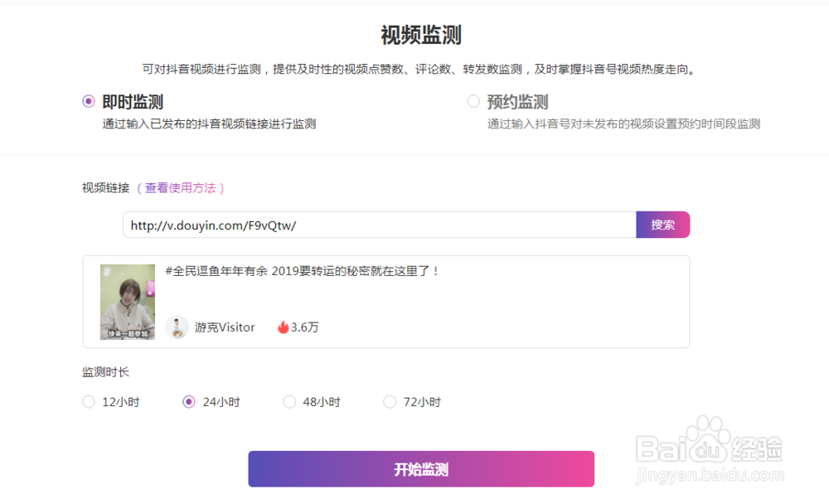The width and height of the screenshot is (829, 504).
Task: Click the subtitle beginning 可对抖音视频进行监测
Action: 420,70
